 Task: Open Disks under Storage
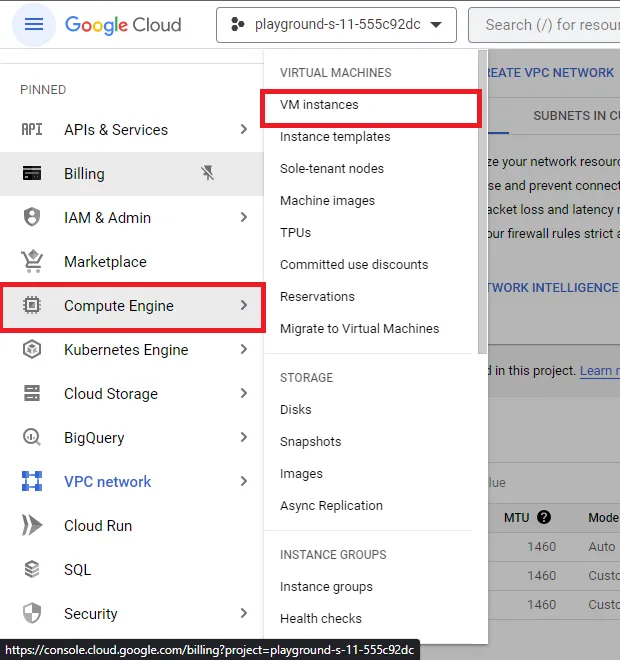pyautogui.click(x=371, y=410)
